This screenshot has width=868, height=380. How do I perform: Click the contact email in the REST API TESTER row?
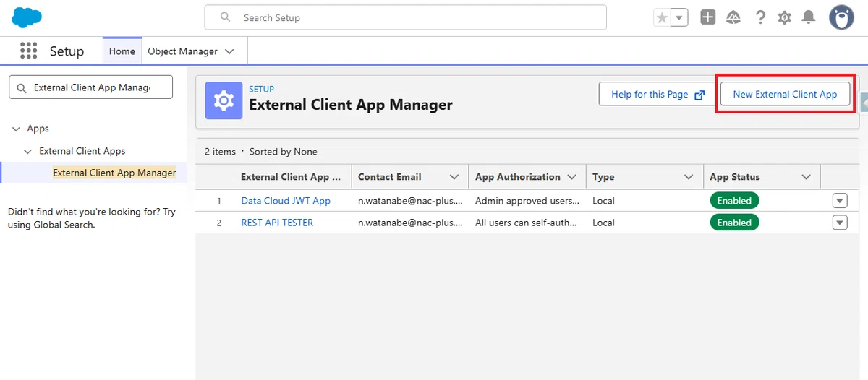[x=410, y=223]
